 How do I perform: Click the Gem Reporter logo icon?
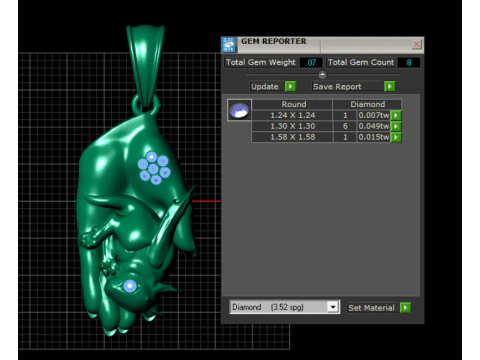(x=229, y=45)
